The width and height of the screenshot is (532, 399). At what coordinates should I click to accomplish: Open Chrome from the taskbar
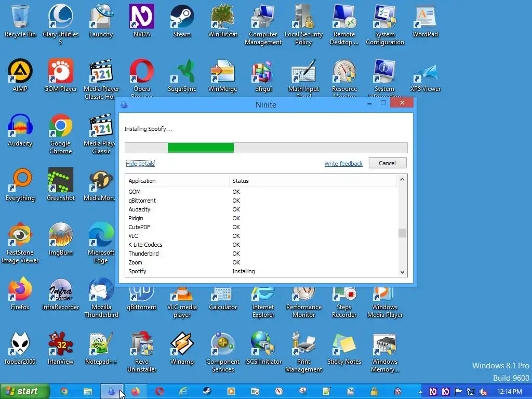(64, 392)
